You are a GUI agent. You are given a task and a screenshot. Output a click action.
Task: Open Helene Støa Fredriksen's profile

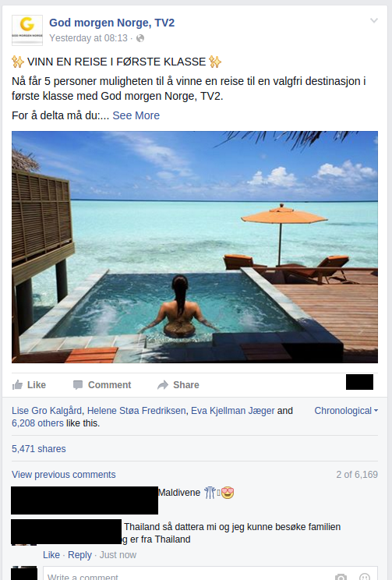coord(136,411)
